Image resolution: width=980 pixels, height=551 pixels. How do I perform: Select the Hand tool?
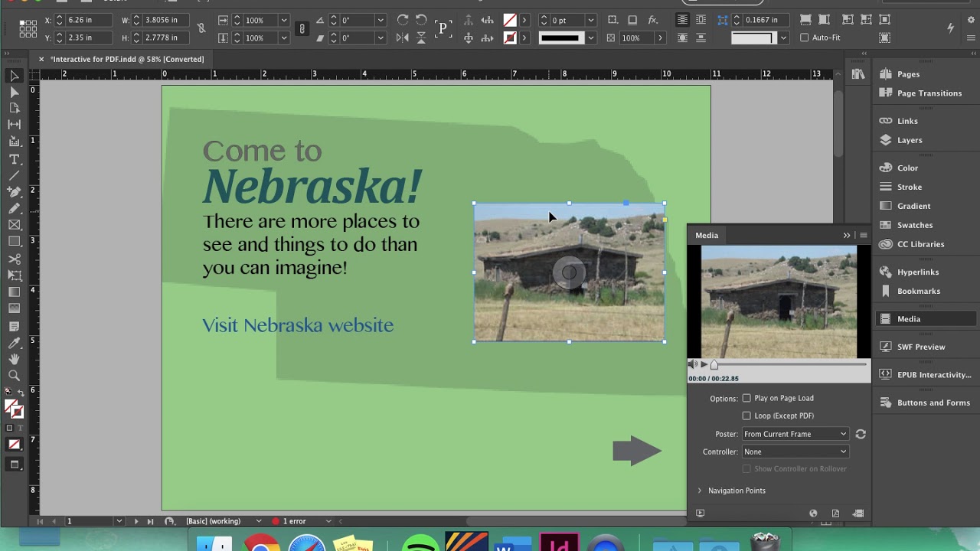click(14, 359)
